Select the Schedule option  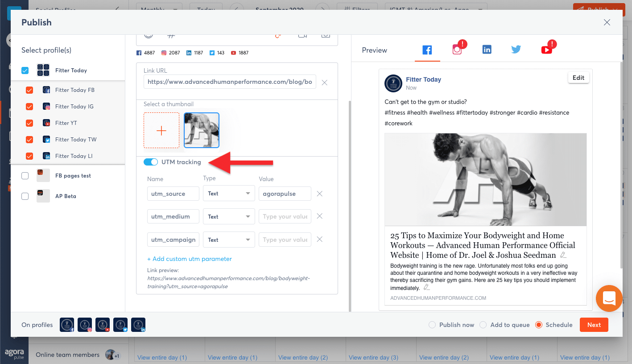tap(539, 325)
